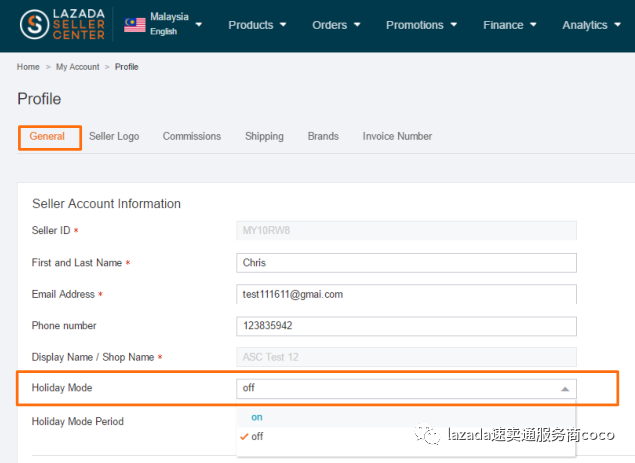Click the Lazada Seller Center logo
Screen dimensions: 635x463
coord(63,24)
